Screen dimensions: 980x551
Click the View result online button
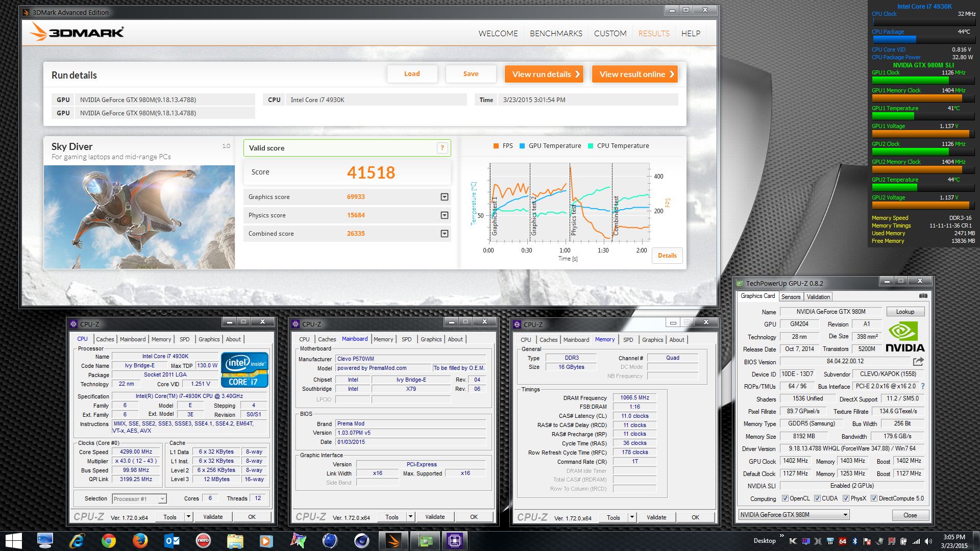click(x=635, y=74)
